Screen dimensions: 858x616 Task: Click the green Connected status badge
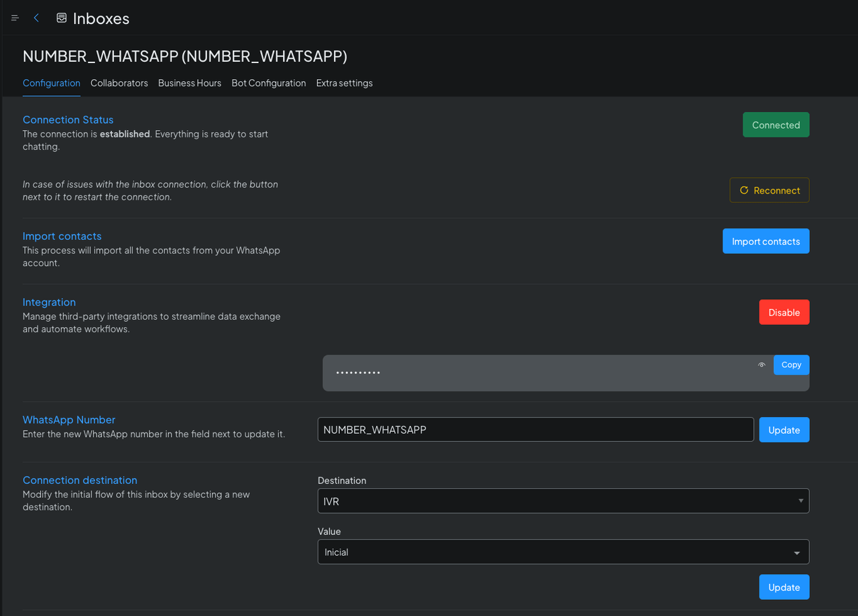click(x=776, y=125)
